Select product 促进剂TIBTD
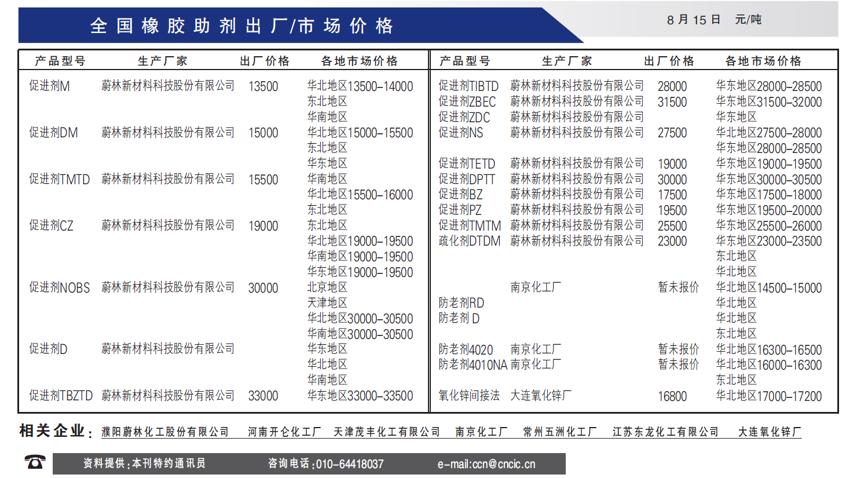Viewport: 868px width, 478px height. (x=468, y=86)
